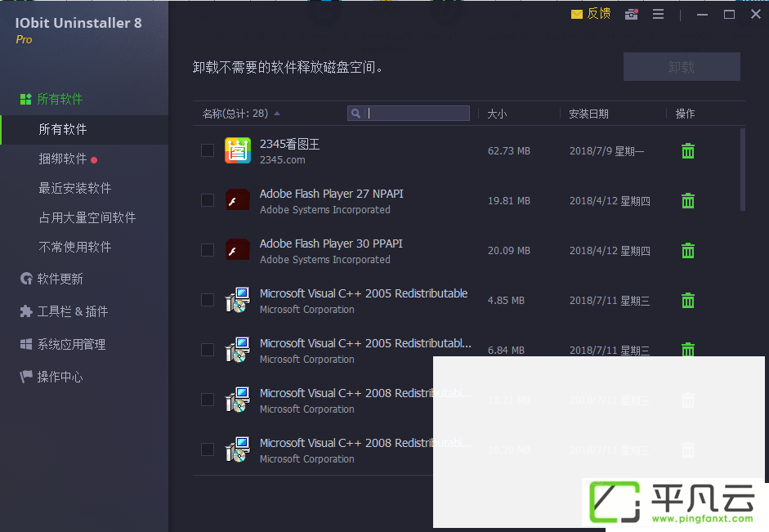Screen dimensions: 769x532
Task: Click the software list vertical scrollbar
Action: (x=743, y=170)
